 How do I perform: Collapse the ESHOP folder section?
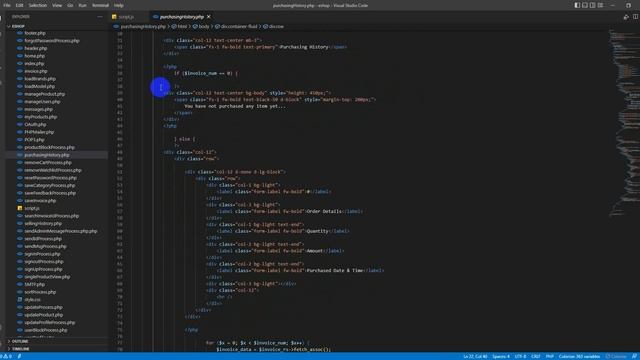click(18, 26)
